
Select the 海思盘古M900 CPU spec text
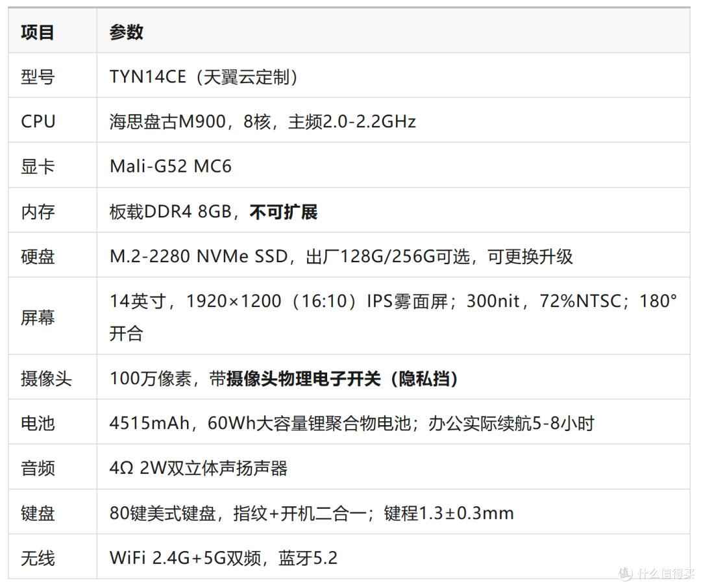click(x=263, y=121)
